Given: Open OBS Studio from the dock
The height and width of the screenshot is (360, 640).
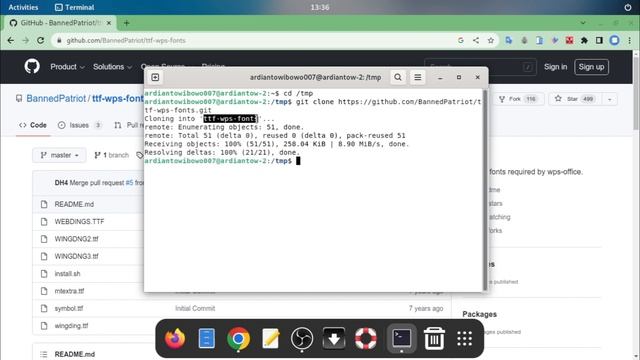Looking at the screenshot, I should (x=302, y=338).
